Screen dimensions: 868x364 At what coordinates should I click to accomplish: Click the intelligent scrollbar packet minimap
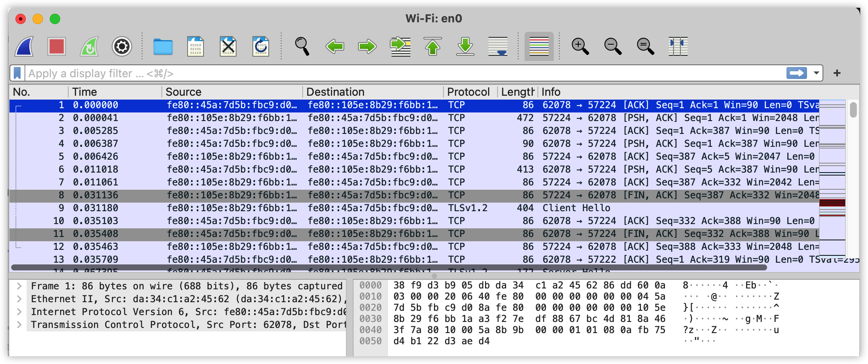pyautogui.click(x=832, y=178)
